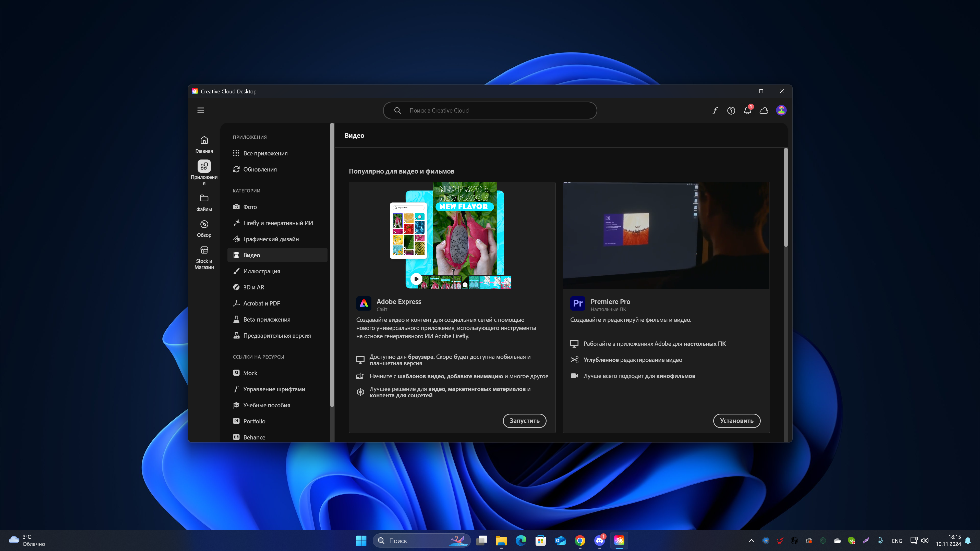Screen dimensions: 980x551
Task: Go to Главная in the left rail
Action: click(x=204, y=144)
